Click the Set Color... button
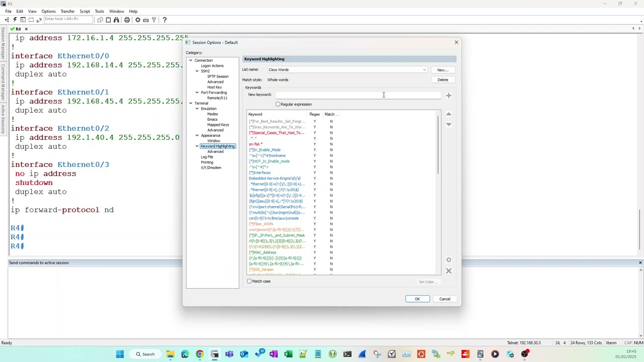 coord(428,282)
